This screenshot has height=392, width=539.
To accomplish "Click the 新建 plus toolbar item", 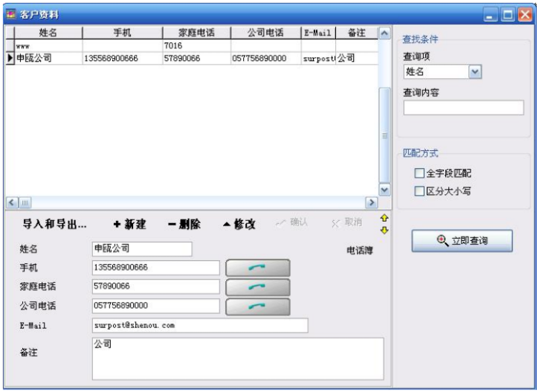I will point(129,225).
